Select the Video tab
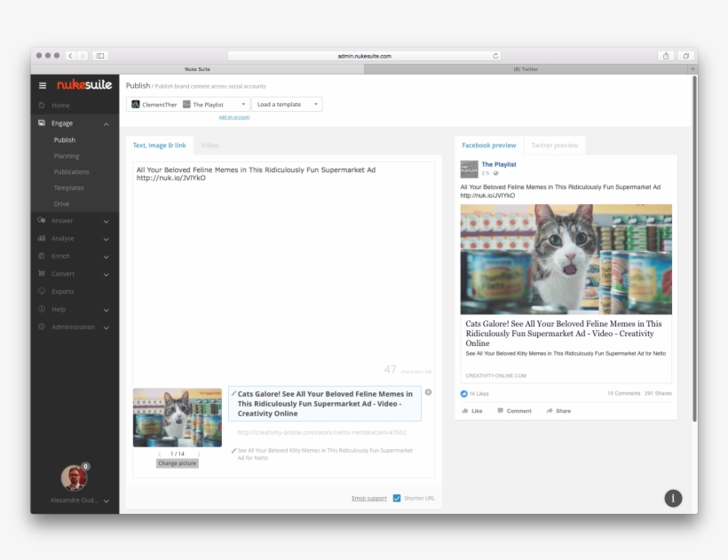The width and height of the screenshot is (728, 560). (x=210, y=146)
